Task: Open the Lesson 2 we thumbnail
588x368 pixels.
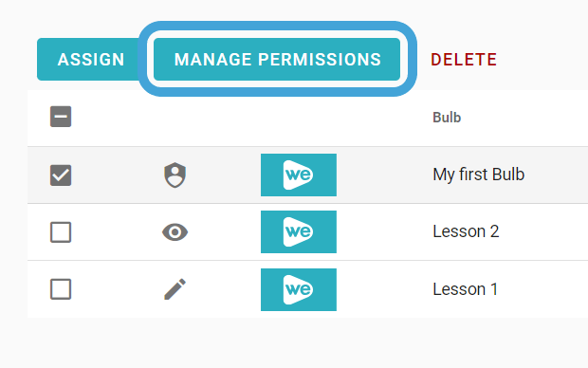Action: point(299,231)
